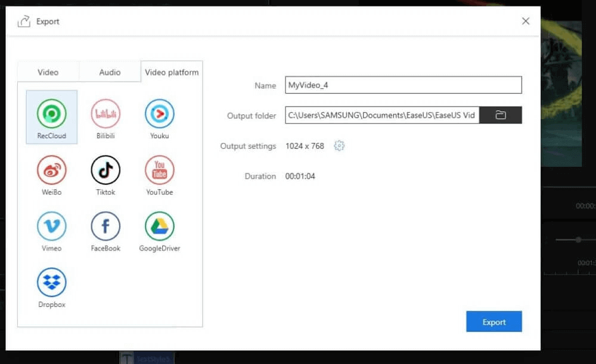The height and width of the screenshot is (364, 596).
Task: Select the Tiktok platform icon
Action: coord(105,170)
